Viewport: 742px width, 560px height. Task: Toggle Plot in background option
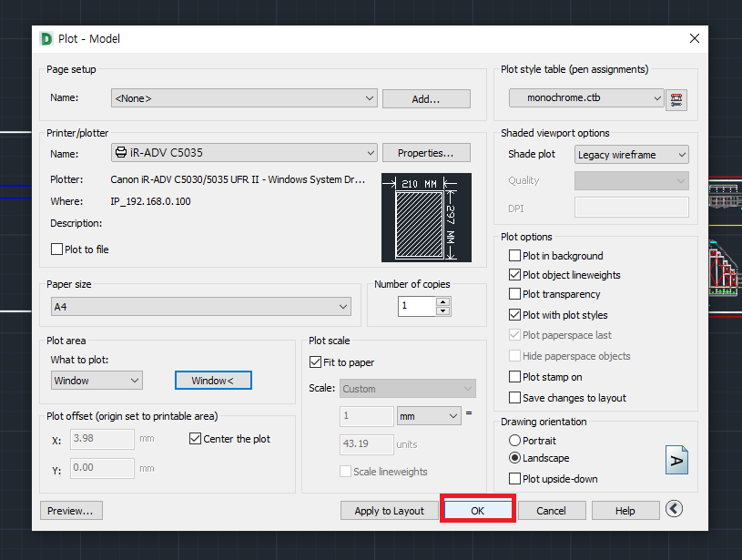point(514,256)
